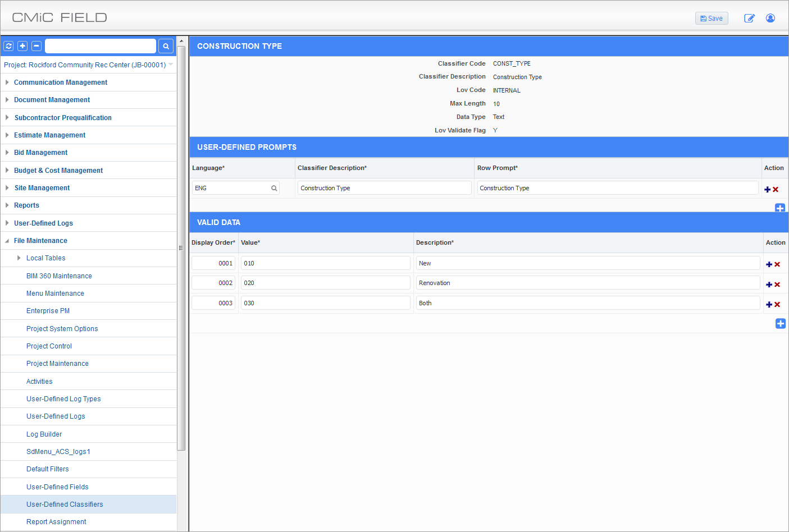
Task: Expand the Local Tables subtree
Action: tap(19, 258)
